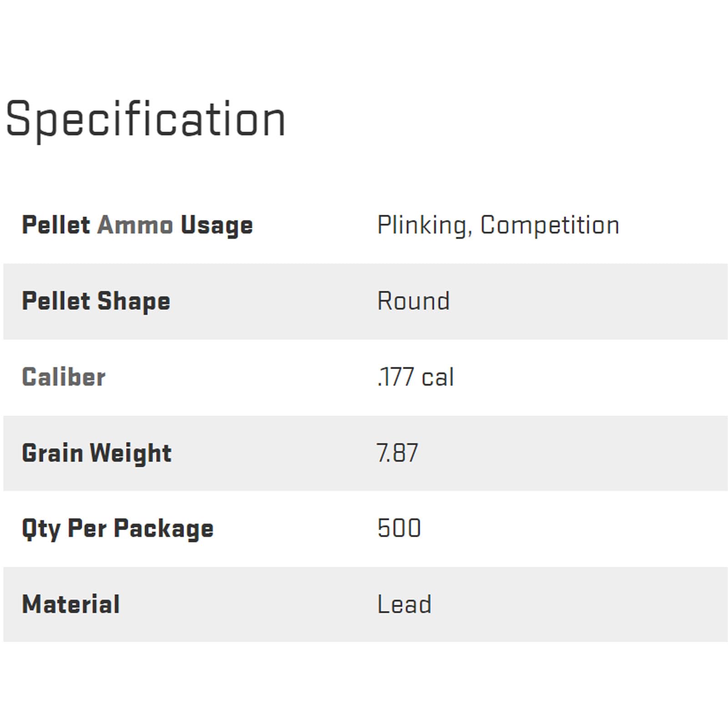Click the word Ammo in first row label
This screenshot has width=728, height=728.
[x=135, y=225]
